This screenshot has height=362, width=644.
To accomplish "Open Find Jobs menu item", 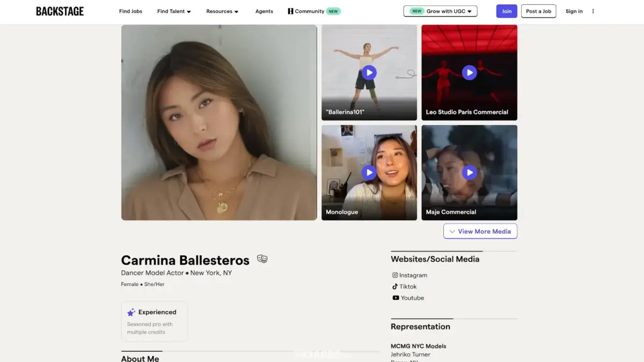I will point(130,11).
